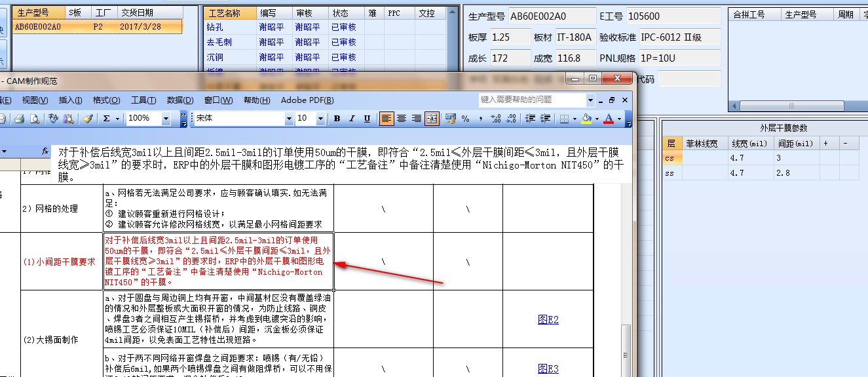
Task: Click the 沉铜 process row
Action: tap(326, 57)
